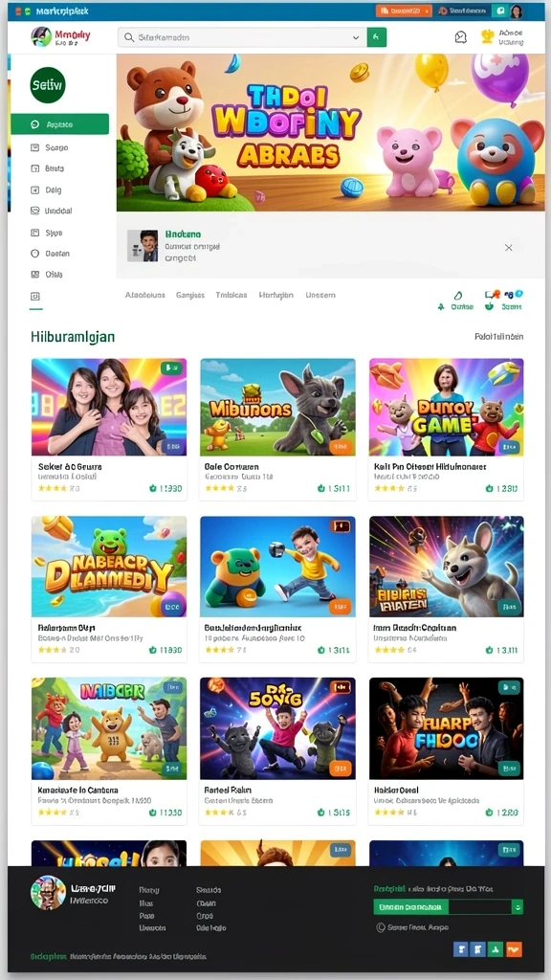Focus the search input field
The image size is (551, 980).
pyautogui.click(x=242, y=37)
